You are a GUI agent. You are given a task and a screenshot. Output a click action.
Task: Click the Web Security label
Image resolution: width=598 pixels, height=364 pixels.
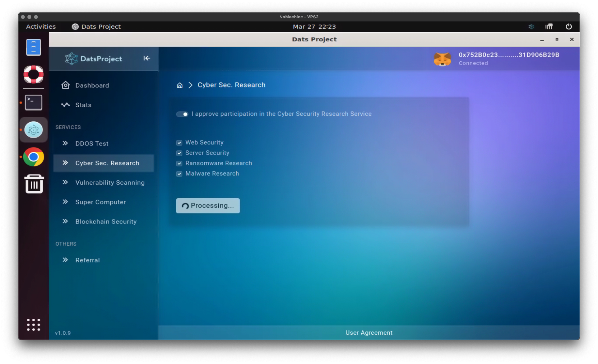pyautogui.click(x=204, y=143)
